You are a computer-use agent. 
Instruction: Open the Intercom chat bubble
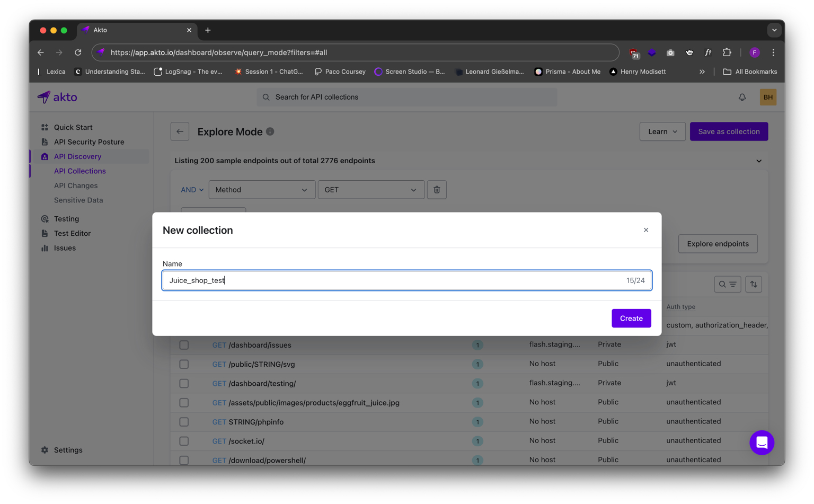click(x=762, y=443)
